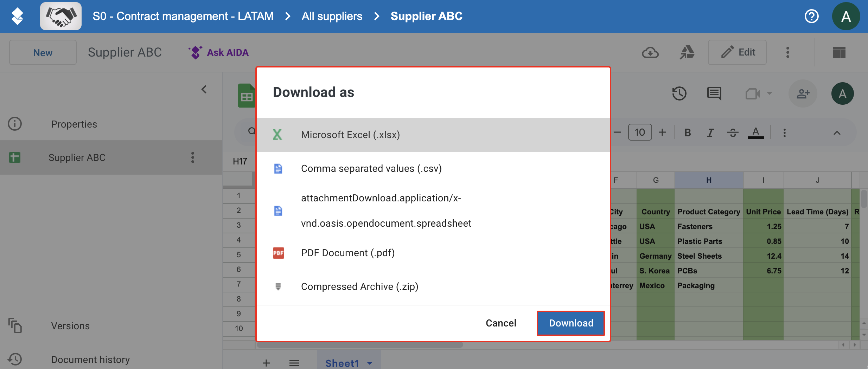Toggle italic formatting
868x369 pixels.
click(x=710, y=132)
